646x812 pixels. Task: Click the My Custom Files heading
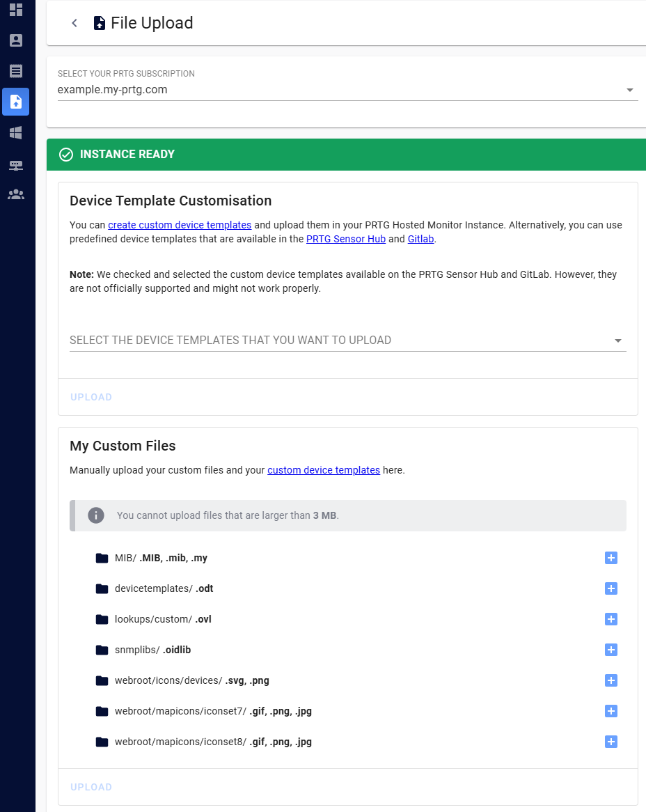click(123, 446)
